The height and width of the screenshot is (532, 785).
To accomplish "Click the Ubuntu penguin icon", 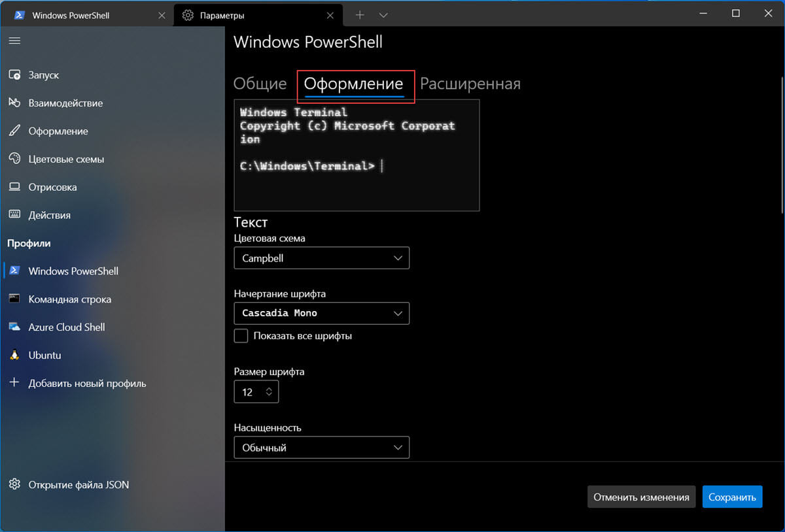I will (14, 355).
